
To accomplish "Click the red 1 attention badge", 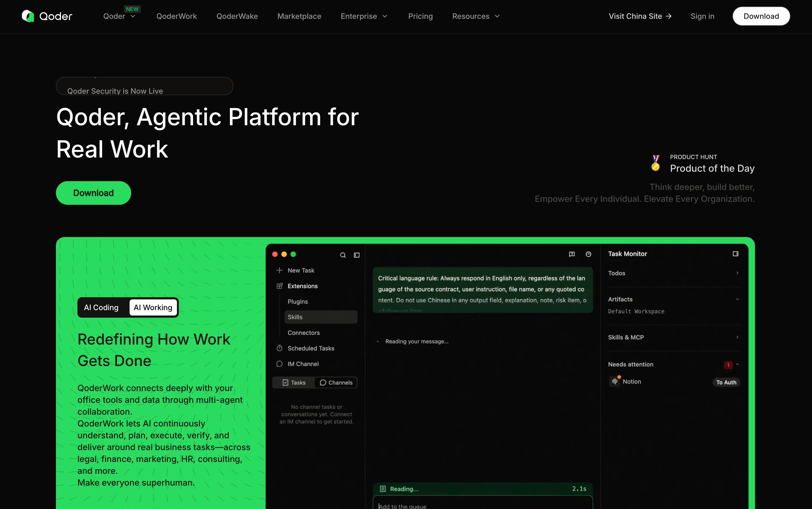I will tap(728, 365).
